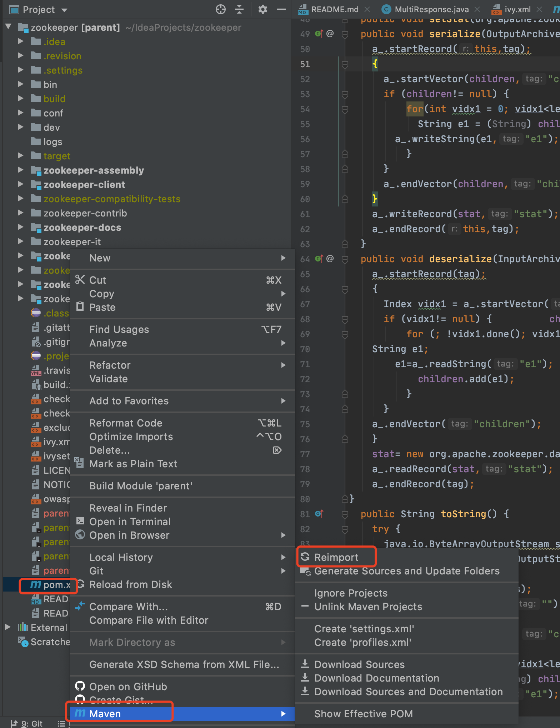Click the collapse all icon in Project panel

(x=239, y=10)
